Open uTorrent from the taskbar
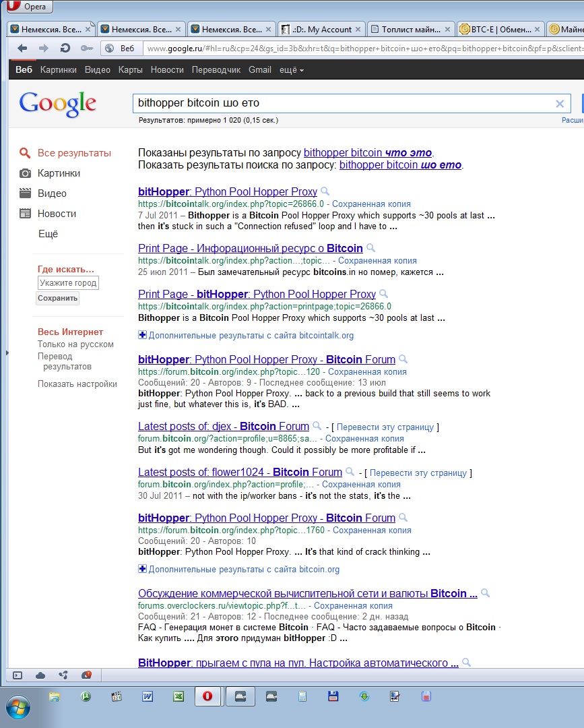The width and height of the screenshot is (584, 728). [x=86, y=696]
